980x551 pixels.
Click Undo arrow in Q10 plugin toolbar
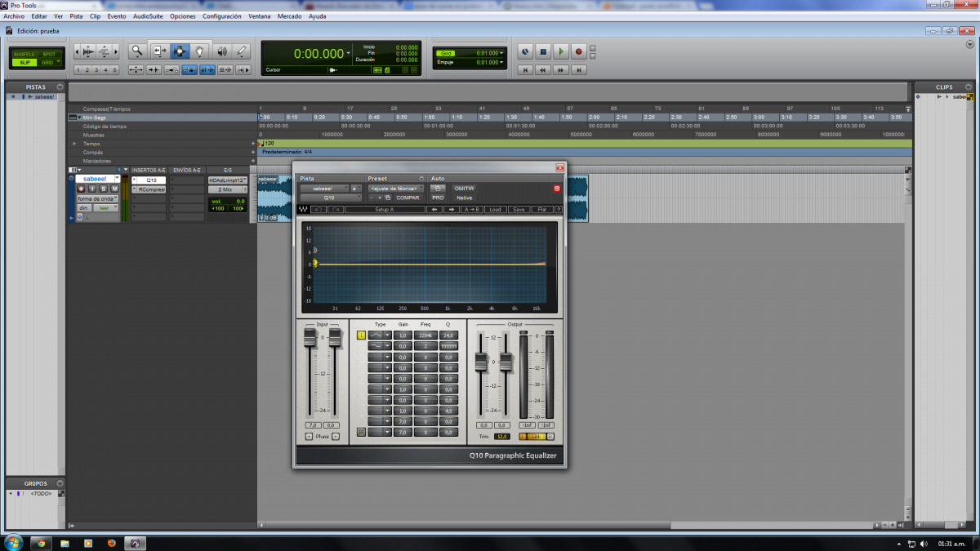pyautogui.click(x=318, y=210)
